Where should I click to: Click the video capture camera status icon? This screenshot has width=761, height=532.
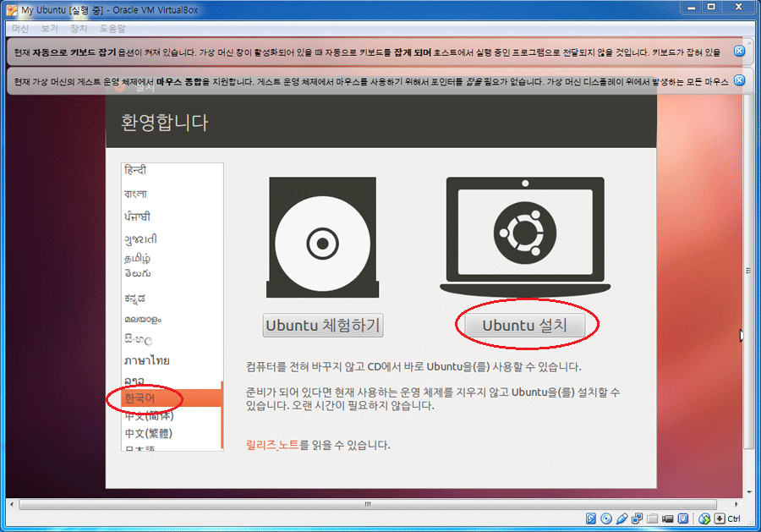coord(668,518)
